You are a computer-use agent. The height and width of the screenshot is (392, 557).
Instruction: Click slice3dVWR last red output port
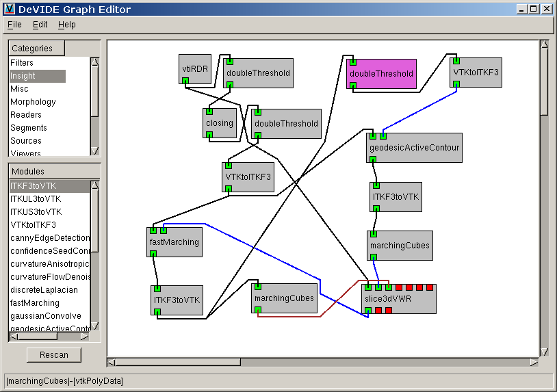389,311
